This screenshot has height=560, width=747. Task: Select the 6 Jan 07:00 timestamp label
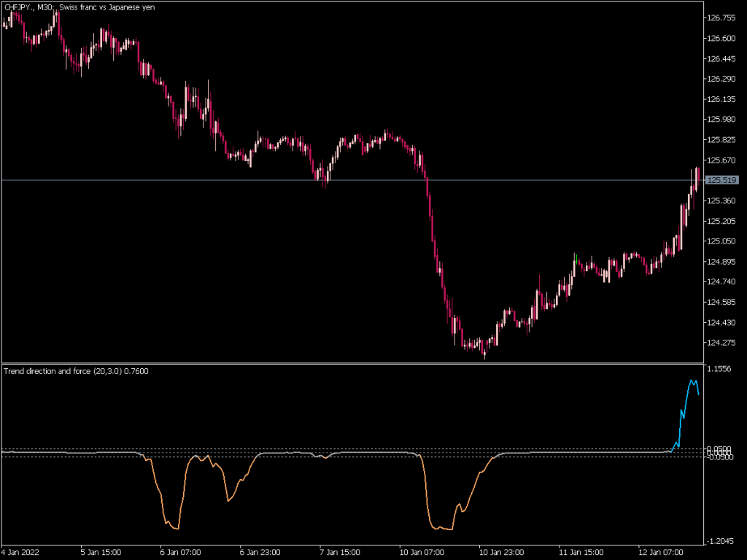click(x=179, y=552)
